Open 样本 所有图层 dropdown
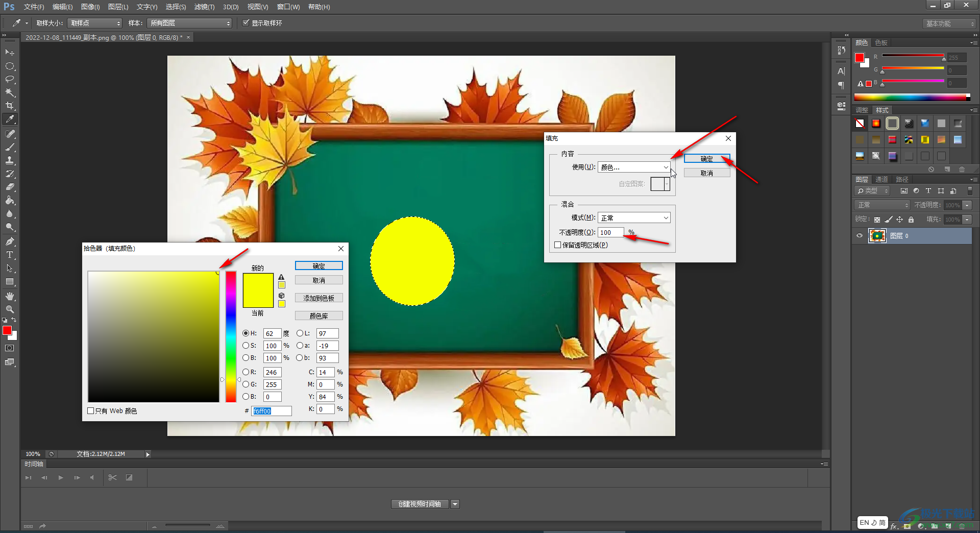Image resolution: width=980 pixels, height=533 pixels. click(x=189, y=23)
